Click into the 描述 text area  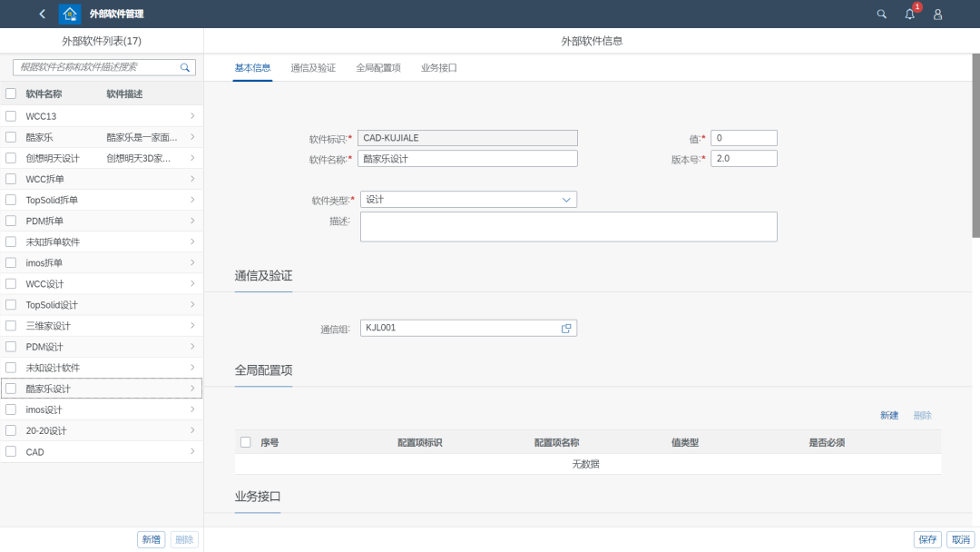pyautogui.click(x=568, y=227)
